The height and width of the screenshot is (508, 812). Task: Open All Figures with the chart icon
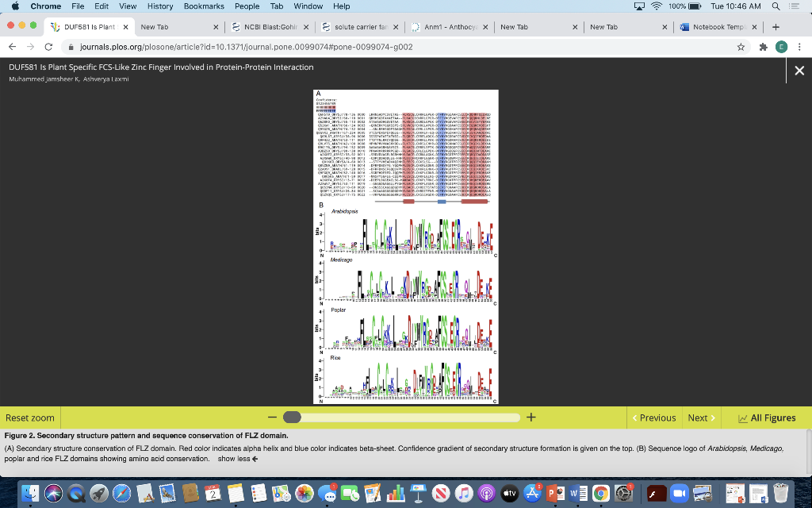pyautogui.click(x=765, y=418)
